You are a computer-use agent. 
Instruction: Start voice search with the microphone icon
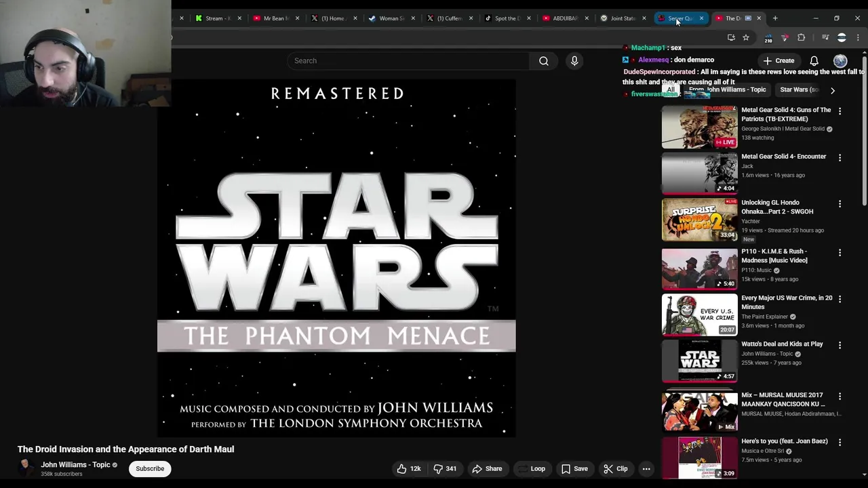[x=574, y=61]
